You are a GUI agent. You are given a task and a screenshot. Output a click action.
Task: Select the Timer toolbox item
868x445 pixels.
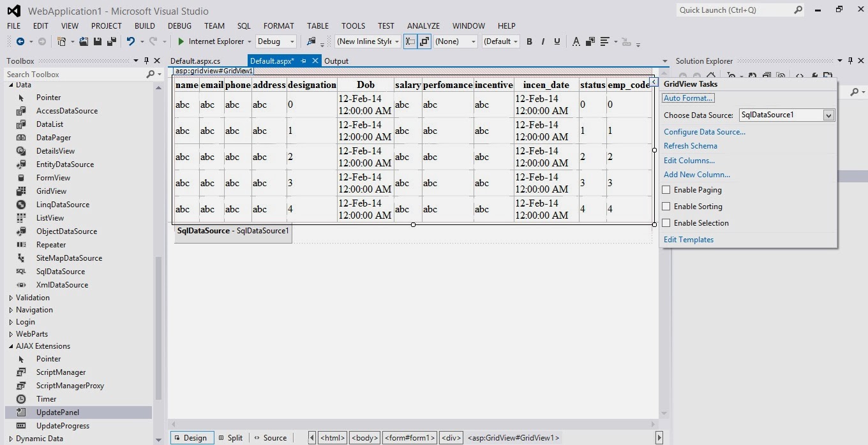[x=46, y=399]
